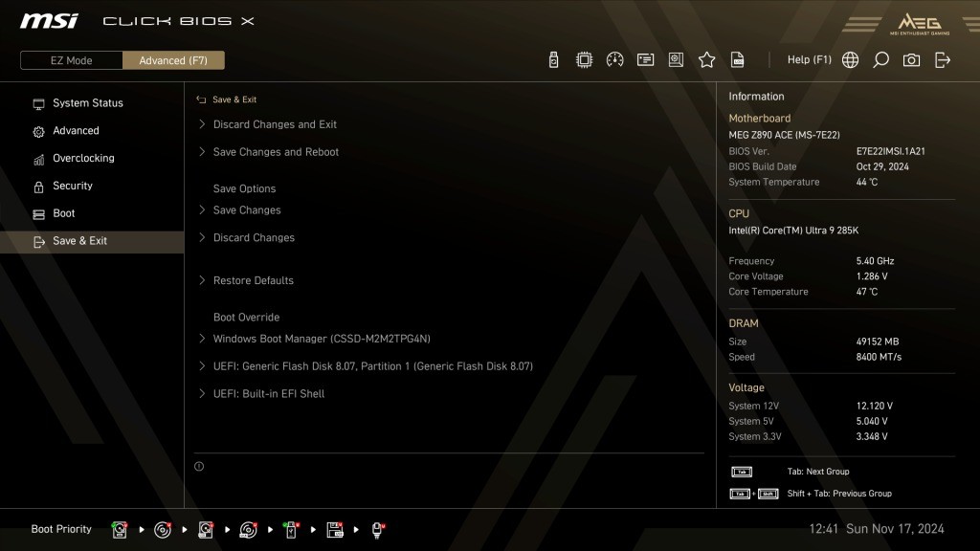Open the speedometer performance gauge icon
The width and height of the screenshot is (980, 551).
coord(614,60)
